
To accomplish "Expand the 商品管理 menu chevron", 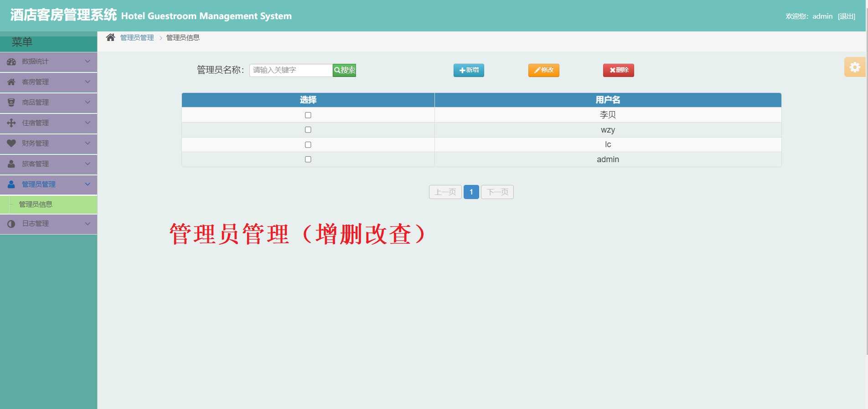I will [x=88, y=102].
